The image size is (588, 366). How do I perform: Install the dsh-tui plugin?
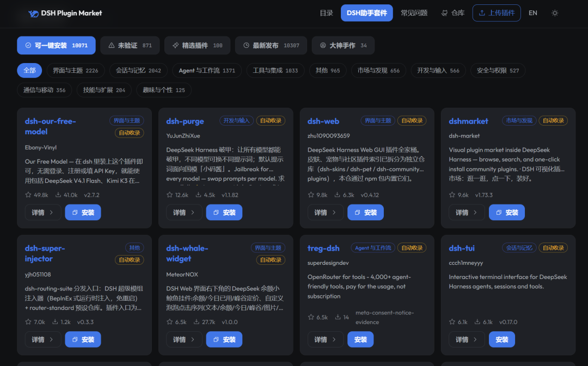tap(502, 339)
